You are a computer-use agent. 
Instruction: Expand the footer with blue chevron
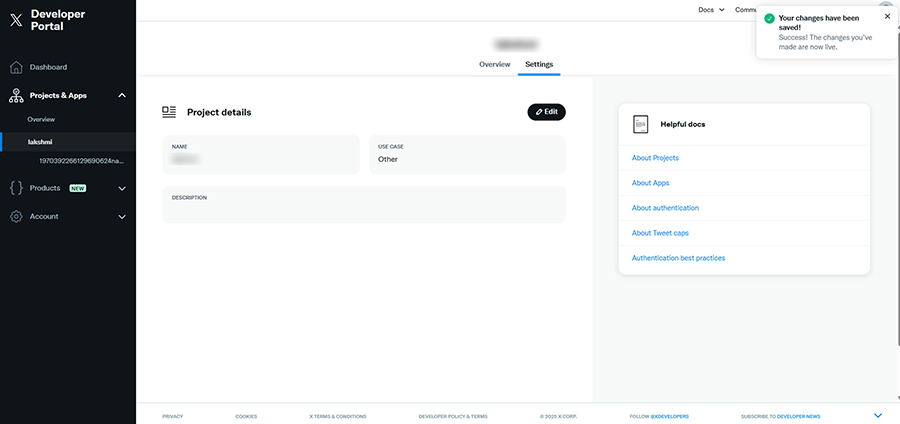tap(878, 415)
